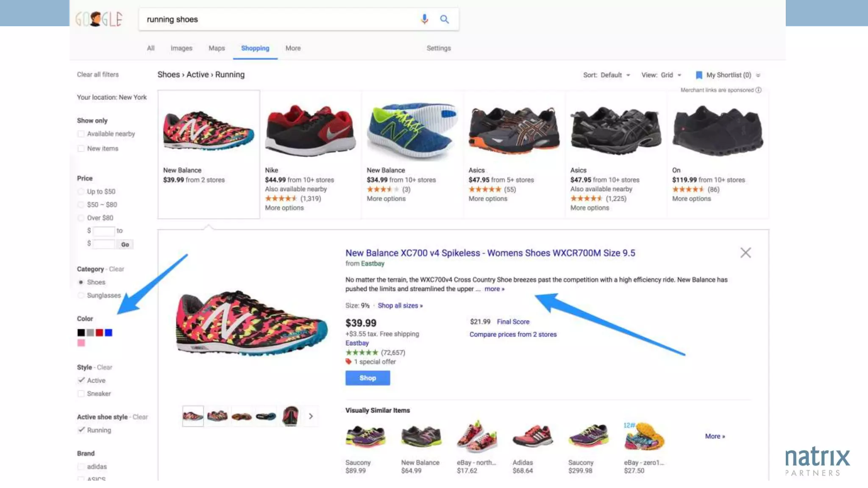The image size is (868, 488).
Task: Open Compare prices from 2 stores link
Action: pyautogui.click(x=513, y=334)
